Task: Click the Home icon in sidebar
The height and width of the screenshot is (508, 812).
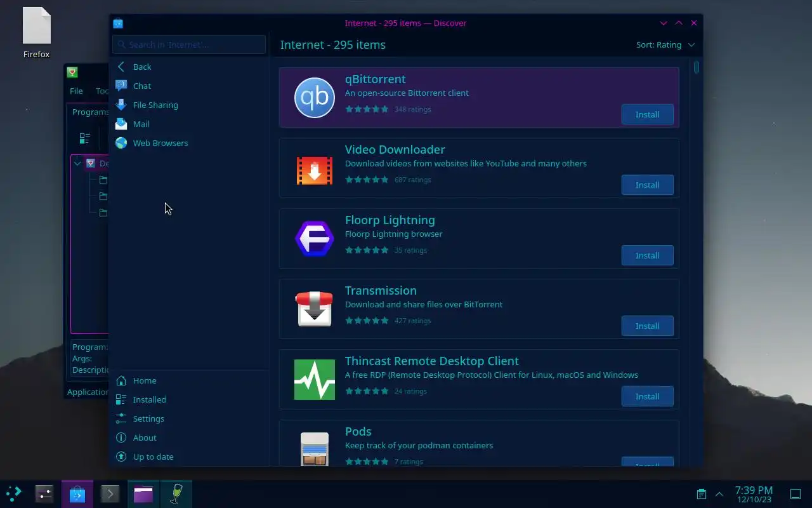Action: point(121,380)
